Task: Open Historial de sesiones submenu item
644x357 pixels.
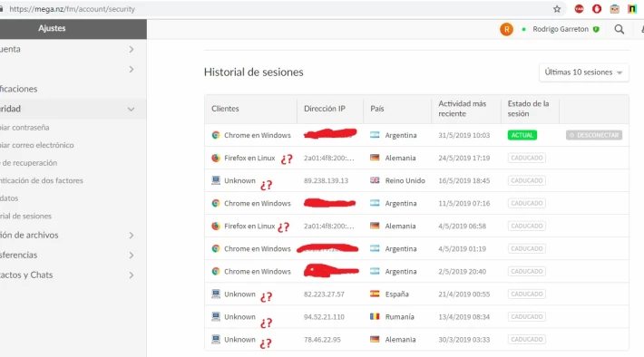Action: 26,216
